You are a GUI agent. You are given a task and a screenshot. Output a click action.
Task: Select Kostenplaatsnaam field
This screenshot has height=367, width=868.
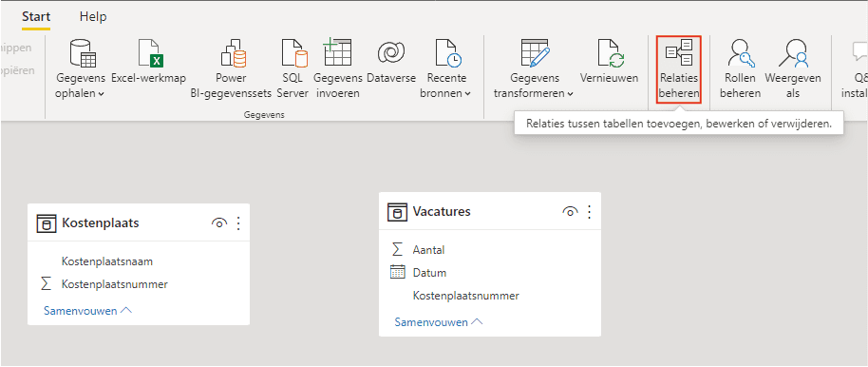click(107, 261)
